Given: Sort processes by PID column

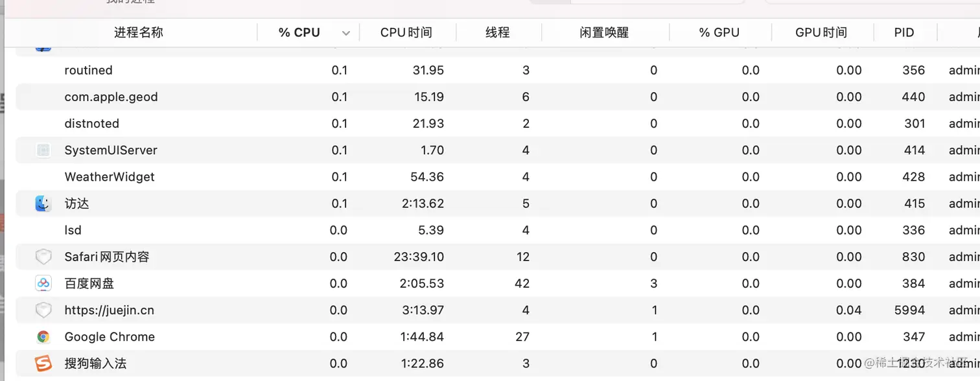Looking at the screenshot, I should point(904,32).
